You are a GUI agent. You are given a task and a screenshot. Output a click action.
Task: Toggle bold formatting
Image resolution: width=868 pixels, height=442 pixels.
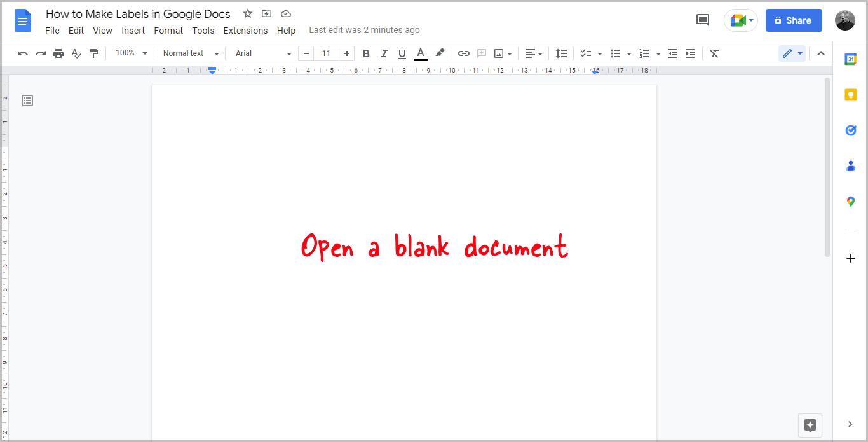pos(366,53)
